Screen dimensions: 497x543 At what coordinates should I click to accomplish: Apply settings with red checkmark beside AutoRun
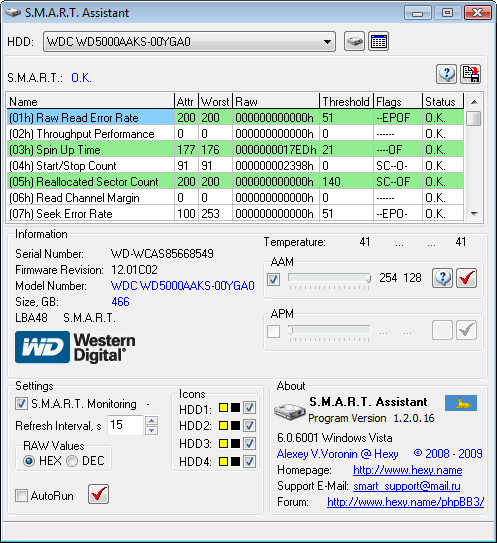pyautogui.click(x=98, y=494)
